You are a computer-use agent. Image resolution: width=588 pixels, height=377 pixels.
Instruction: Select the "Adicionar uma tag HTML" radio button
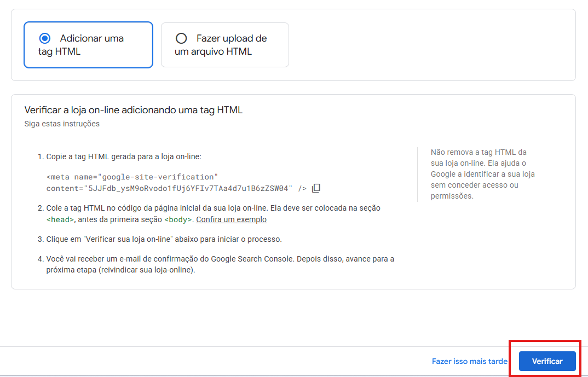click(x=45, y=38)
